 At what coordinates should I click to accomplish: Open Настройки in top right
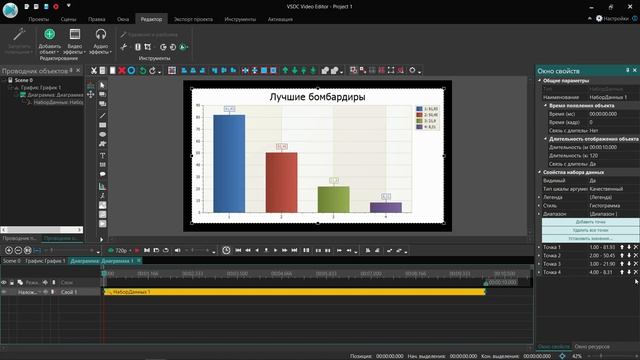[x=612, y=18]
